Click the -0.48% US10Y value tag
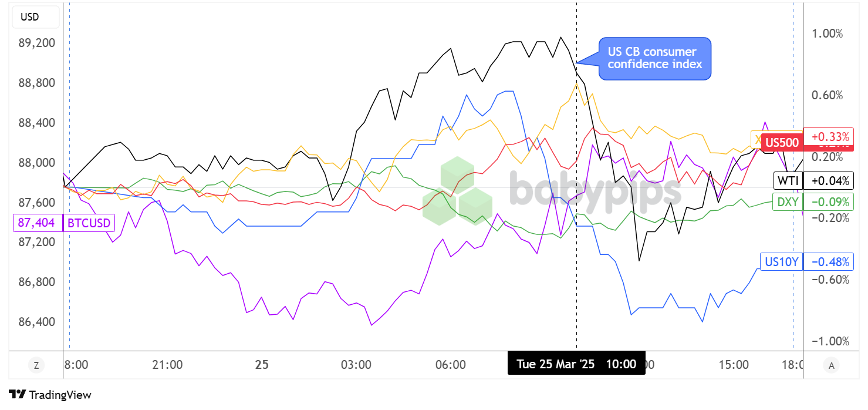Screen dimensions: 868x410 828,261
